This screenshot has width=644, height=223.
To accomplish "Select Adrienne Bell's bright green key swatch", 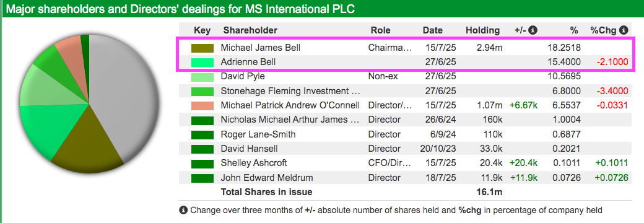I will (x=202, y=63).
